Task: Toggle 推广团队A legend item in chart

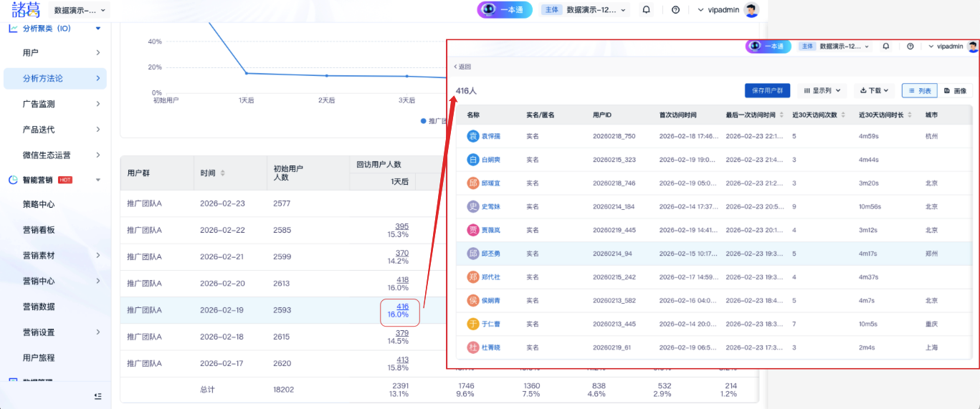Action: click(433, 121)
